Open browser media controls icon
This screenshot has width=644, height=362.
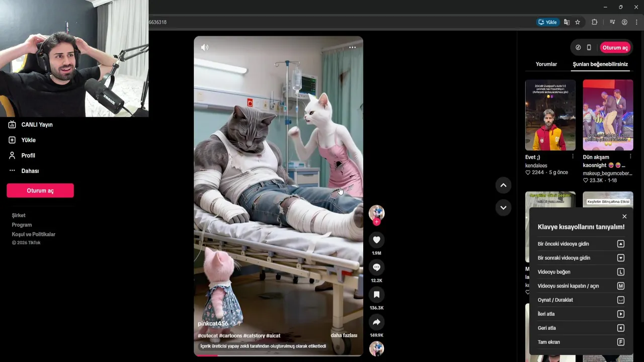[612, 22]
